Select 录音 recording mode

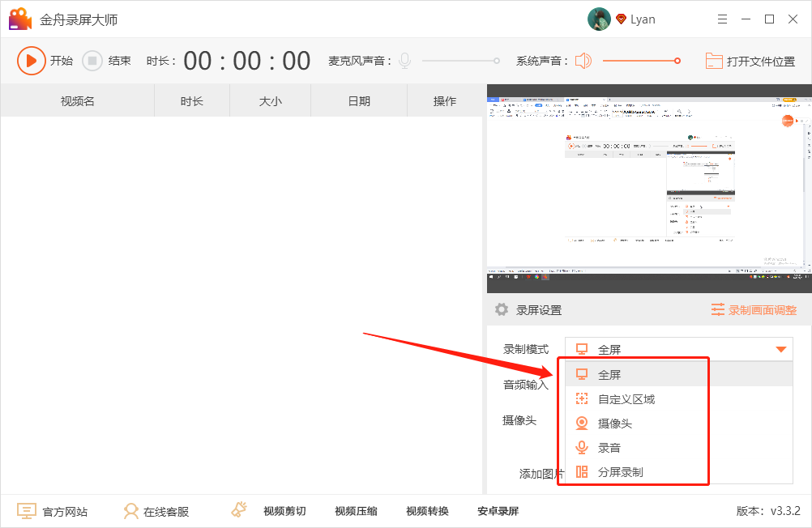pos(679,448)
